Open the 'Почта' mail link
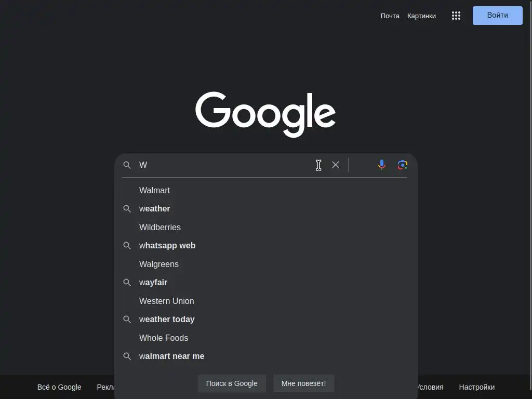 [x=390, y=16]
